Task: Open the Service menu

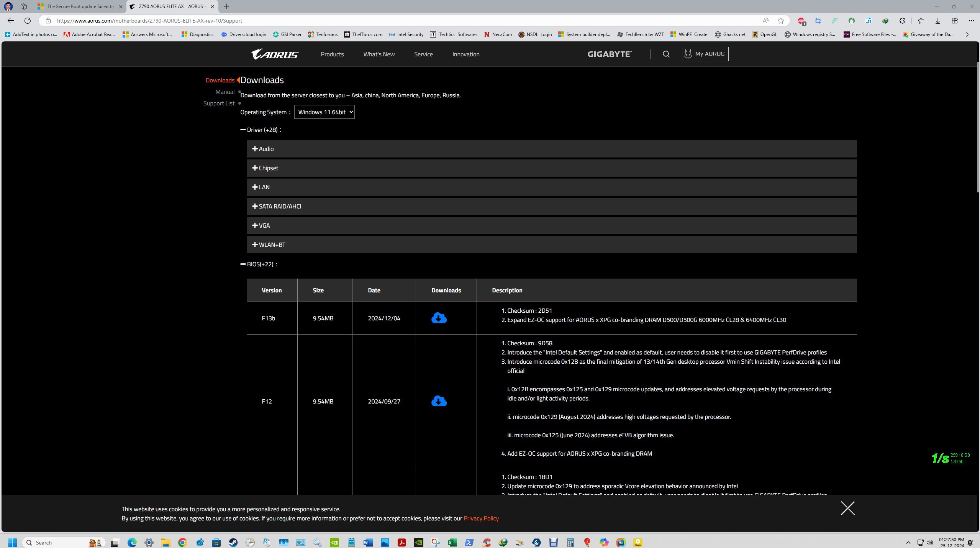Action: pyautogui.click(x=423, y=54)
